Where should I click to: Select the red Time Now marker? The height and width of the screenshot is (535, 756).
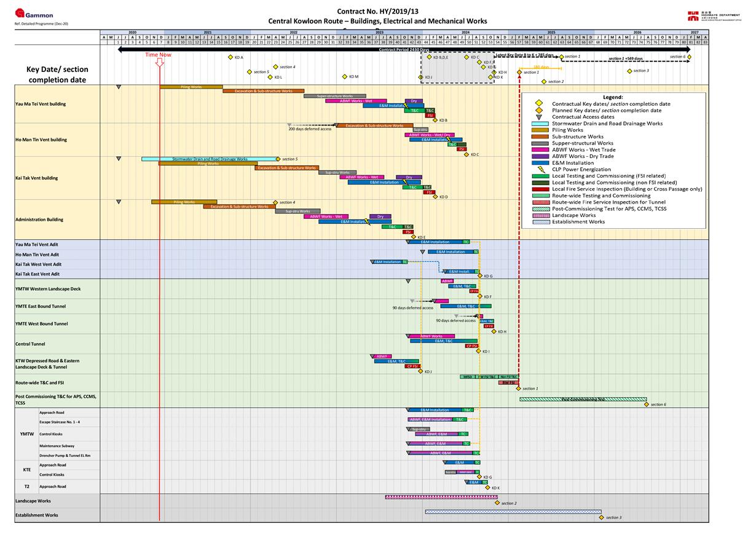click(159, 61)
